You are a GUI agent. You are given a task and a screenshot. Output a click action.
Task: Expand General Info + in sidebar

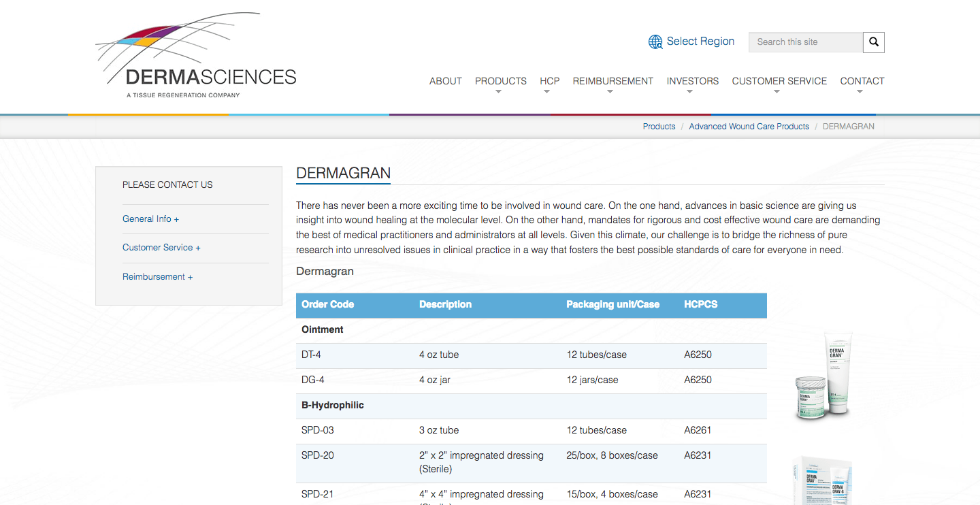pos(151,219)
